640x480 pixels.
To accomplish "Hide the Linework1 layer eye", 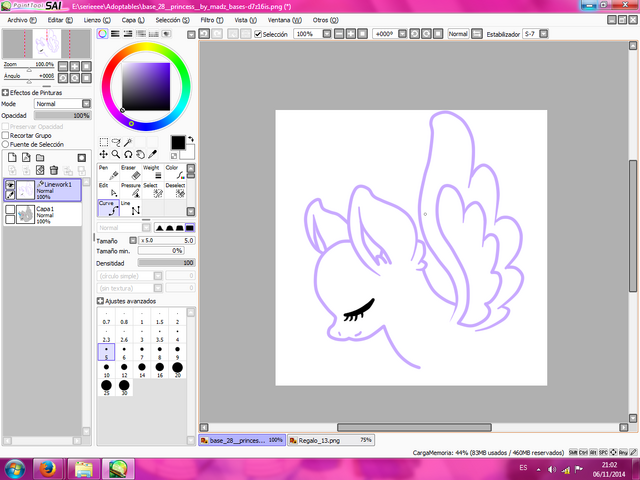I will (10, 185).
